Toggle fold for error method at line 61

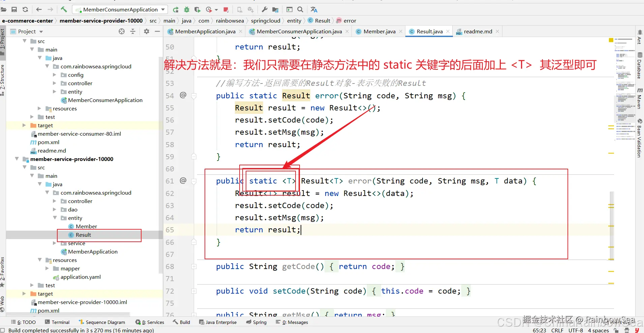[194, 181]
